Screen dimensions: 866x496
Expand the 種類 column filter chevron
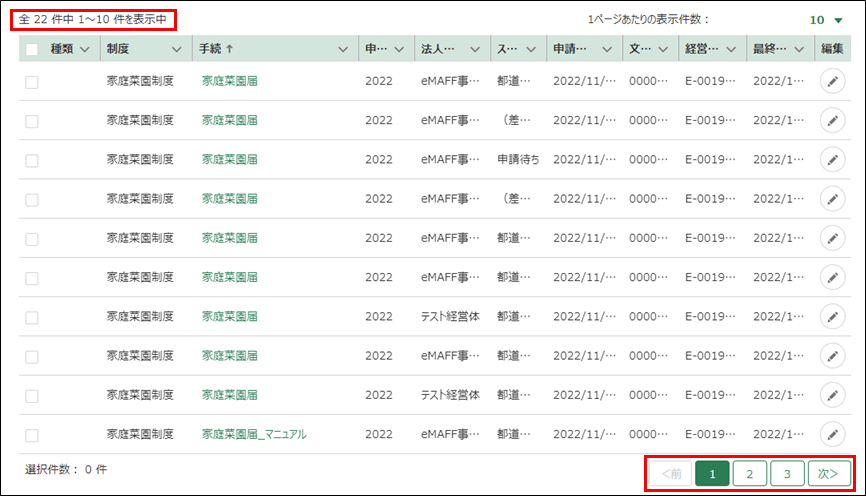84,49
